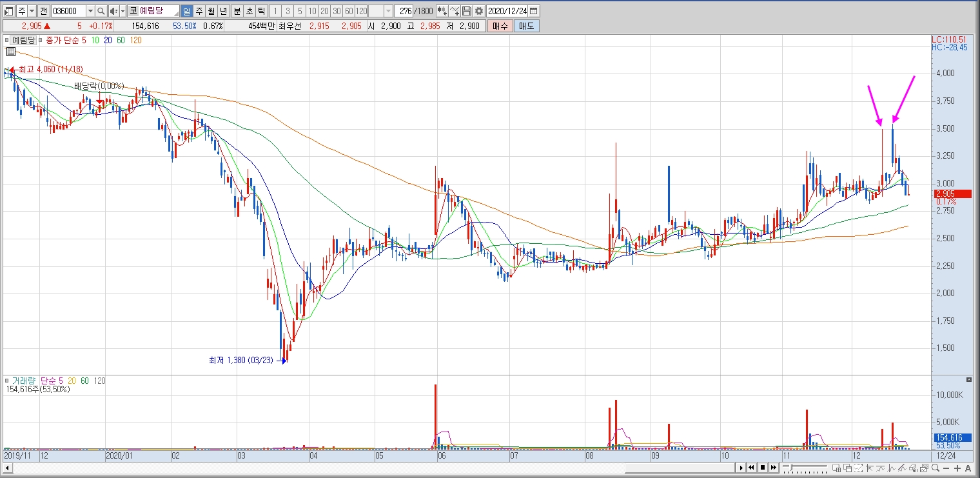Fast-forward the chart replay
The height and width of the screenshot is (478, 980).
click(x=774, y=468)
